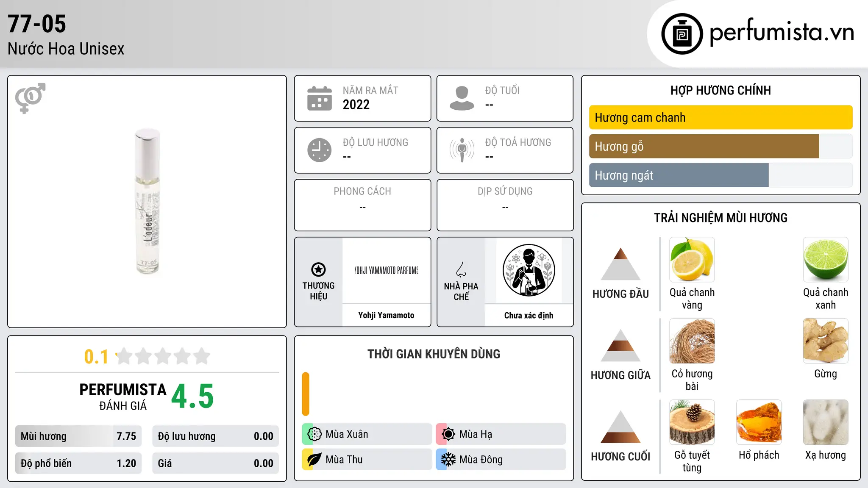The width and height of the screenshot is (868, 488).
Task: Click the perfumista.vn site name
Action: 782,32
